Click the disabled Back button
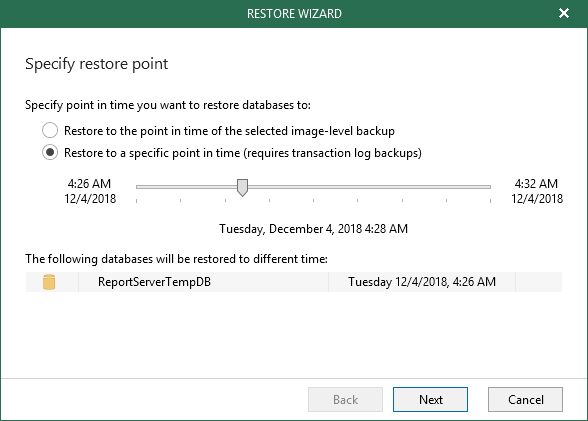Screen dimensions: 588x421 (x=345, y=400)
